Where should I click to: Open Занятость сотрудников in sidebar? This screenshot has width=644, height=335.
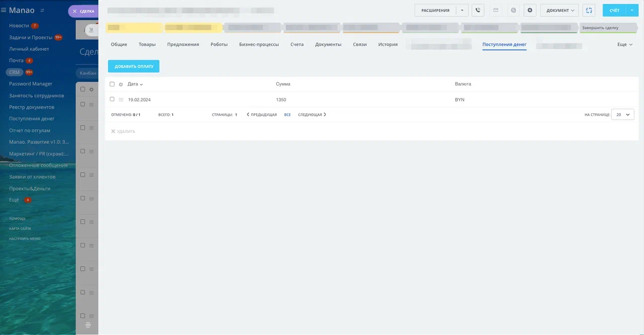tap(37, 96)
